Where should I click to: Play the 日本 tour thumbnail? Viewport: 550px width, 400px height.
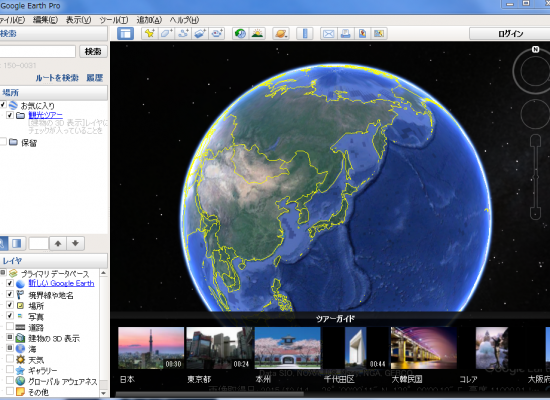(x=151, y=348)
